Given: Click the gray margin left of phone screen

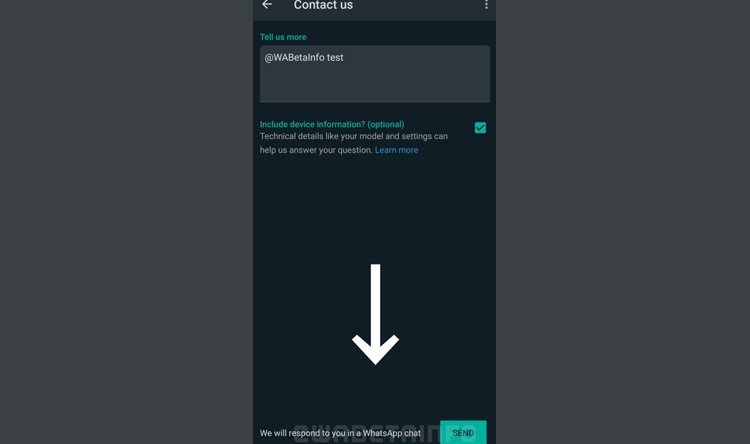Looking at the screenshot, I should (126, 222).
